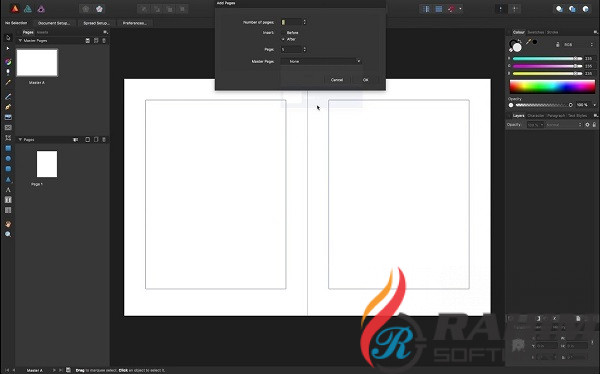Delete page trash icon in Pages header
The width and height of the screenshot is (600, 374).
(x=104, y=140)
